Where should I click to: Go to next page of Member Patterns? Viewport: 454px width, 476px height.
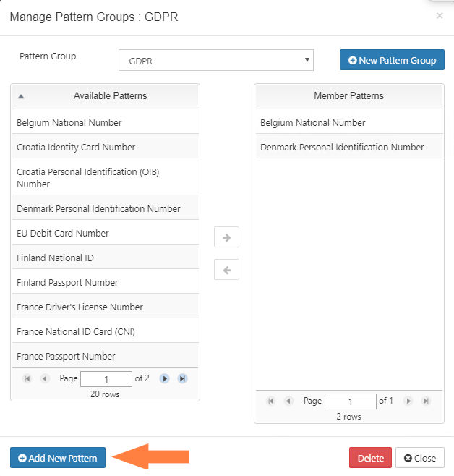tap(408, 401)
